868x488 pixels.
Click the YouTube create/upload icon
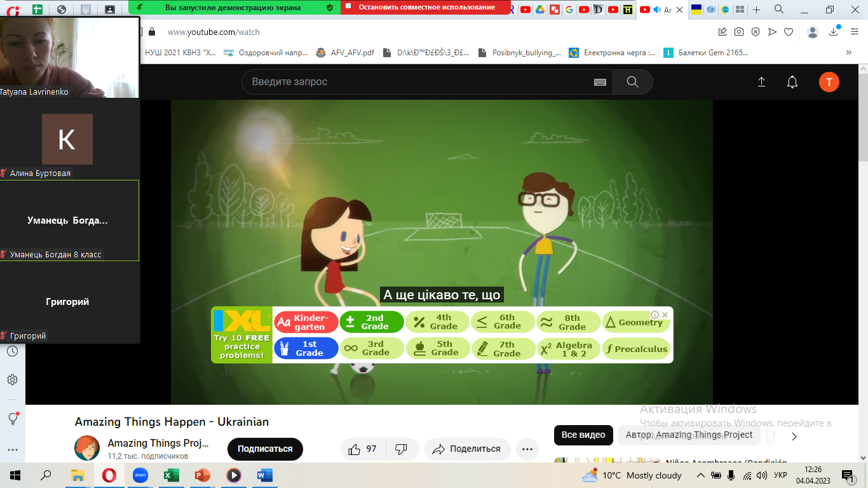[x=761, y=82]
